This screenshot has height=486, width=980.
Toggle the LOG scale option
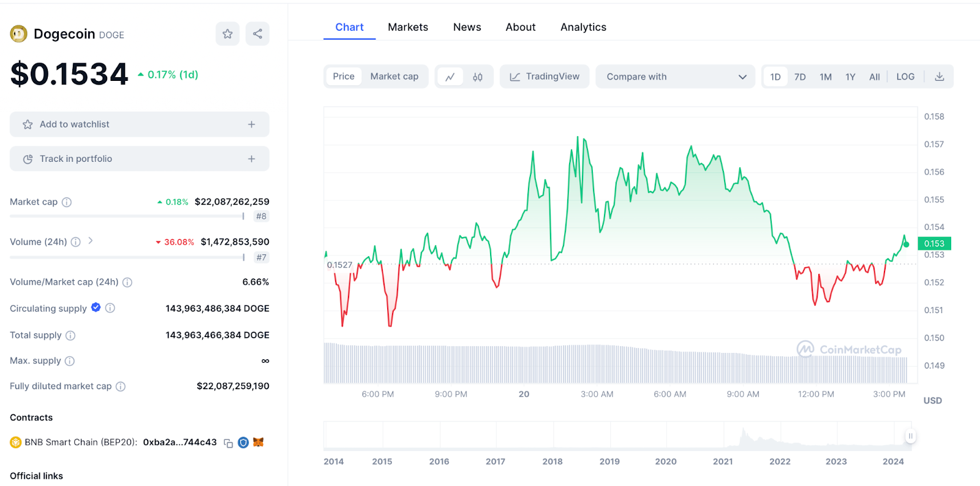[905, 77]
